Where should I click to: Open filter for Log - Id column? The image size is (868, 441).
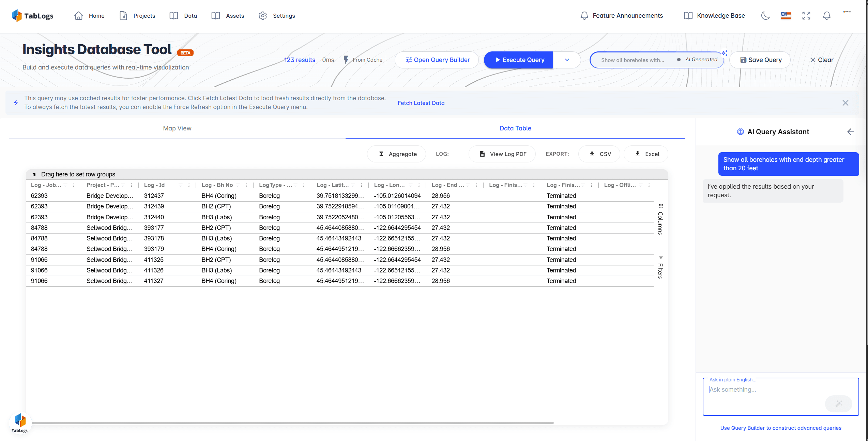[180, 185]
